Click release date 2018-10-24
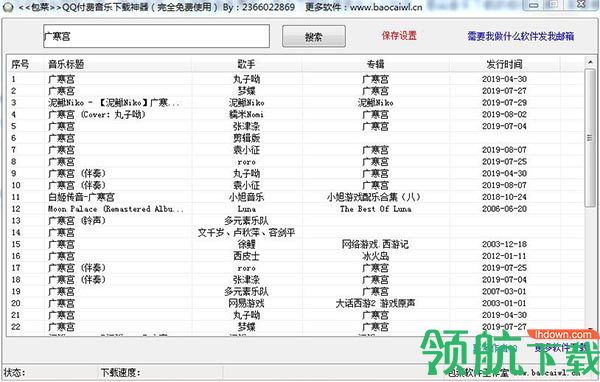Viewport: 600px width, 382px height. coord(504,197)
